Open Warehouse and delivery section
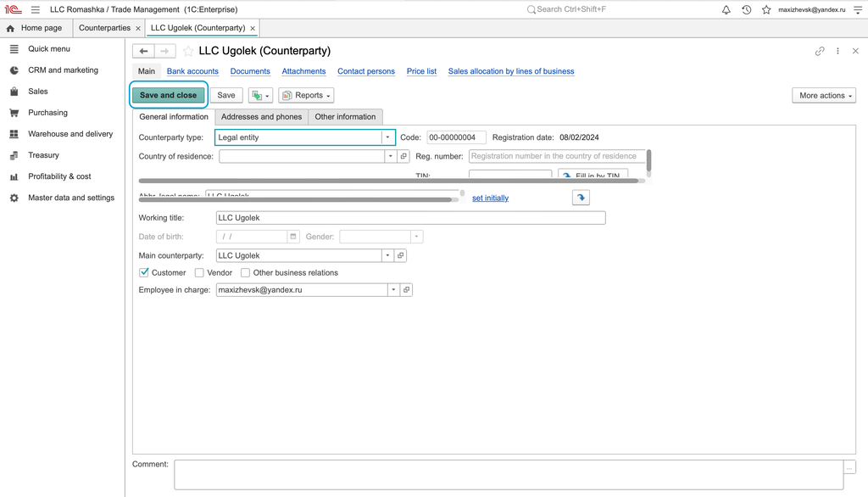868x497 pixels. click(x=63, y=133)
